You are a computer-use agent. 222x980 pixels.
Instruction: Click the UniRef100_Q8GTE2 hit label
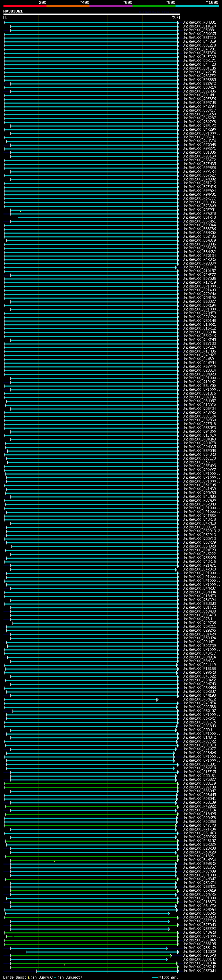pyautogui.click(x=199, y=76)
